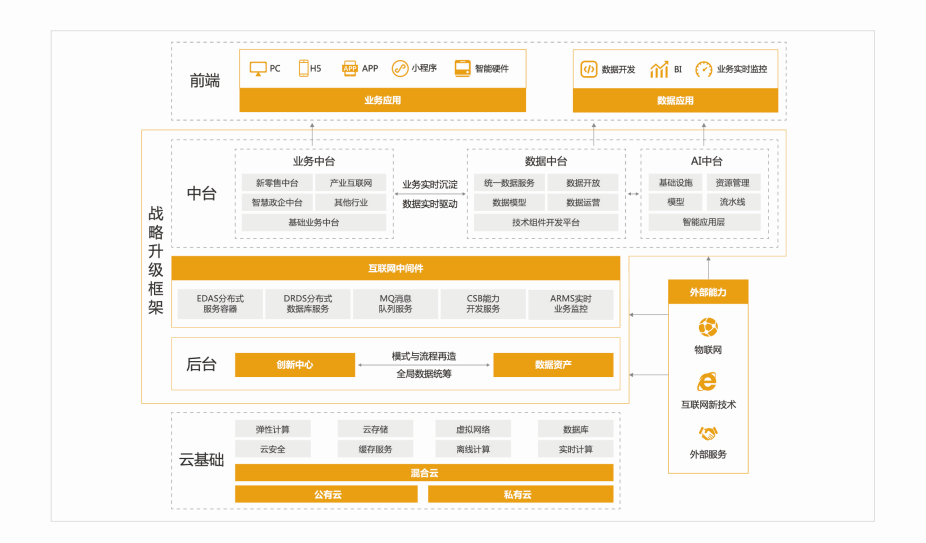
Task: Click the 智能应用层 box
Action: point(704,222)
